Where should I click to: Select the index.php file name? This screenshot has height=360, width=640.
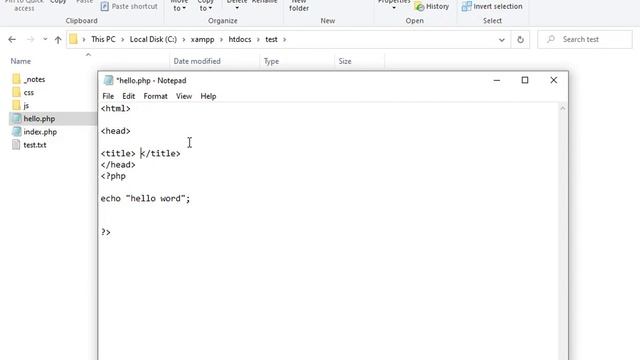pos(40,132)
